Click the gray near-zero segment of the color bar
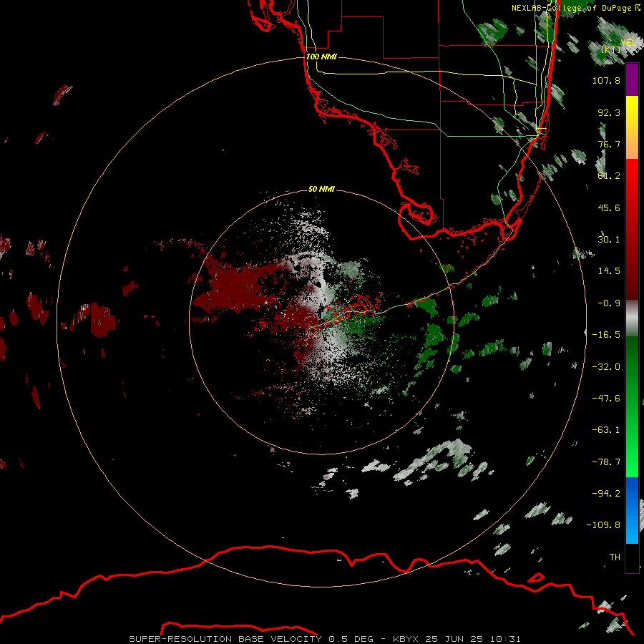 (632, 318)
